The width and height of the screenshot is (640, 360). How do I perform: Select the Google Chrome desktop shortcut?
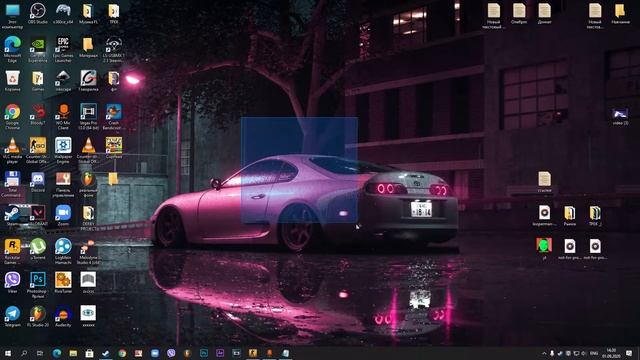tap(12, 111)
